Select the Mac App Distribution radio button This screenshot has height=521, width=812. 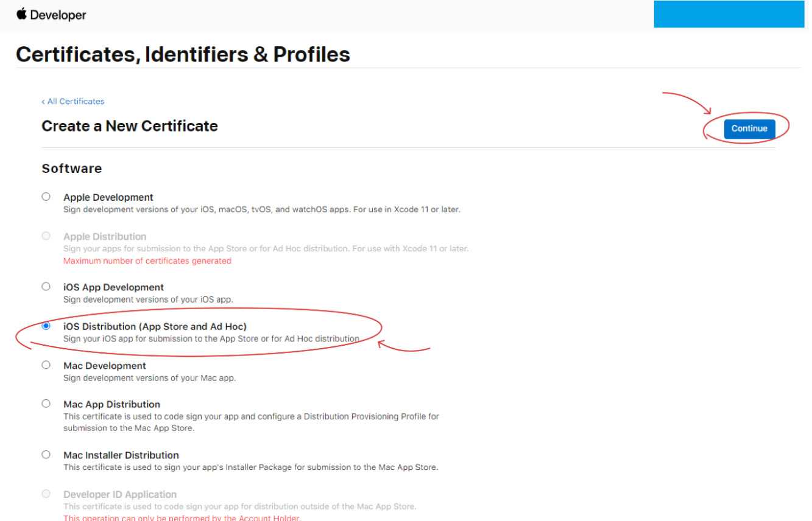46,404
